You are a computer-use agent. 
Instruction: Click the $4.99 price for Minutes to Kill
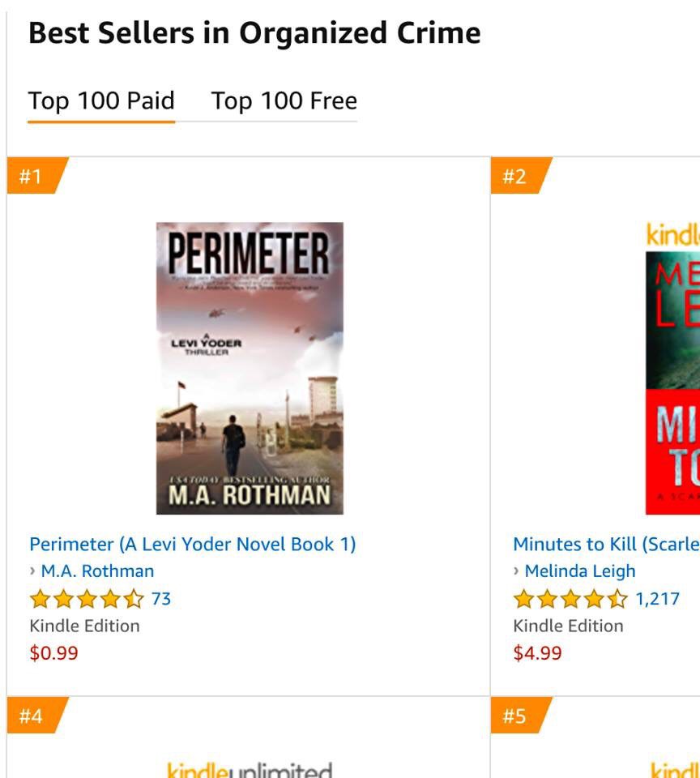pos(537,653)
